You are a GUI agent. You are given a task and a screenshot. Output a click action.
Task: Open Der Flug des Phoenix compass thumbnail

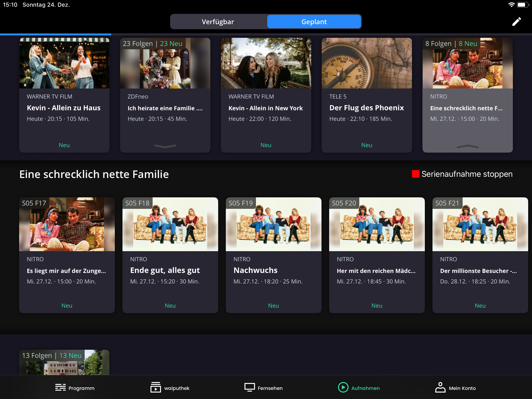click(x=367, y=63)
